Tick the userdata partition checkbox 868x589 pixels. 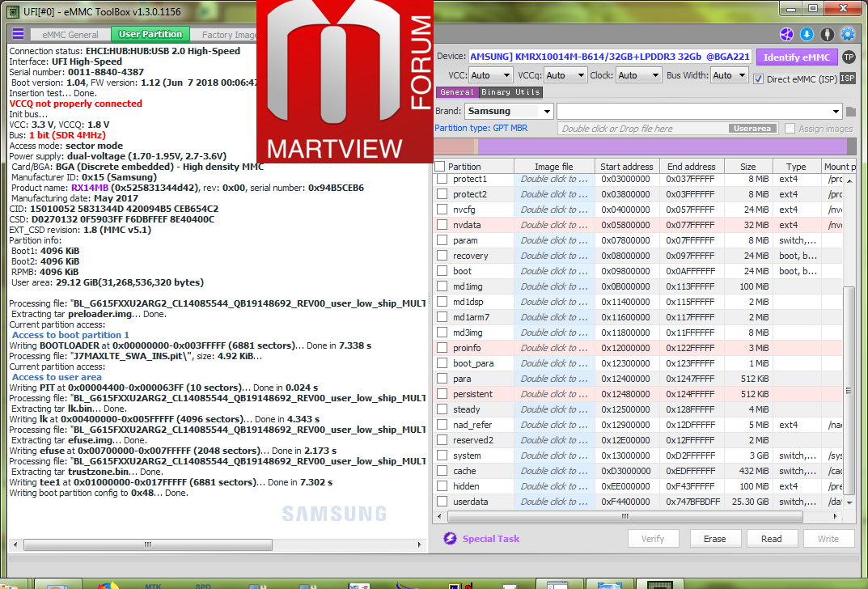click(x=442, y=502)
